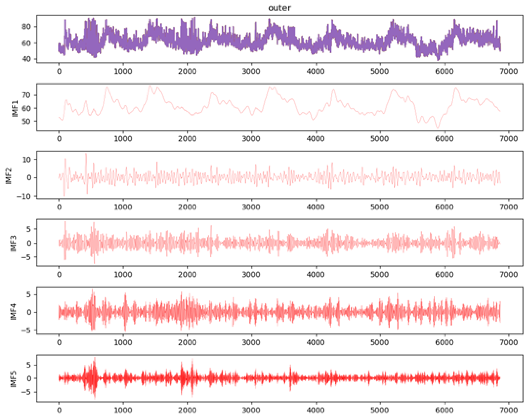
Task: Click the purple outer signal waveform
Action: pyautogui.click(x=280, y=39)
